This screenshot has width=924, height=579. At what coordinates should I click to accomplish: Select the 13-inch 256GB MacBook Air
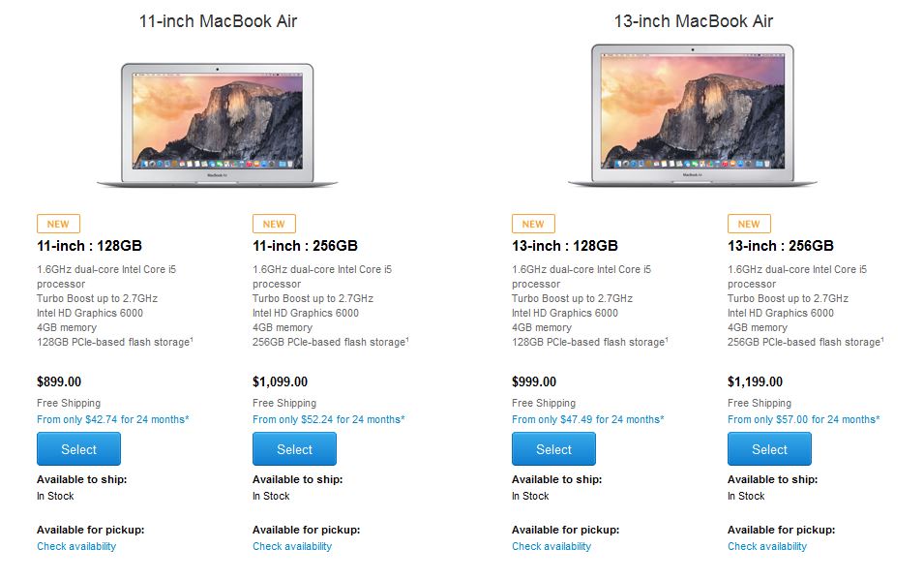click(769, 449)
